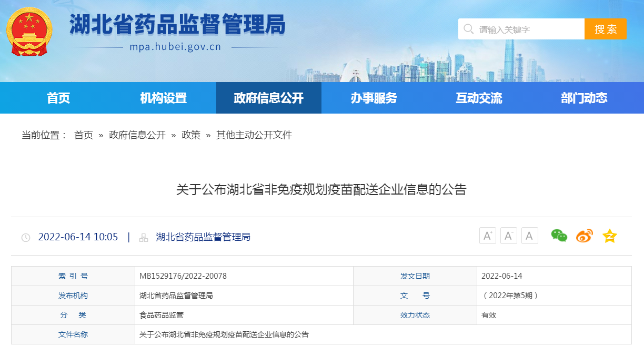
Task: Open the 机构设置 menu item
Action: coord(164,98)
